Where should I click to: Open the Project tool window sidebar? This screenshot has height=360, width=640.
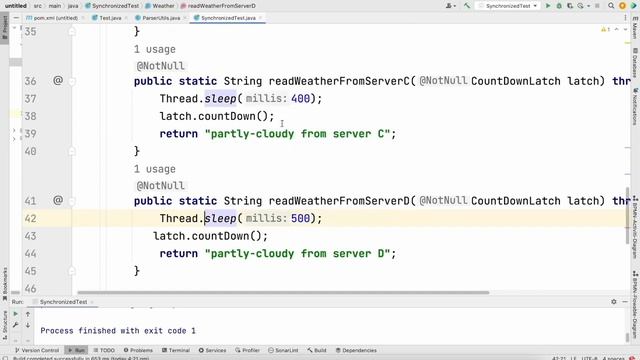(x=4, y=27)
